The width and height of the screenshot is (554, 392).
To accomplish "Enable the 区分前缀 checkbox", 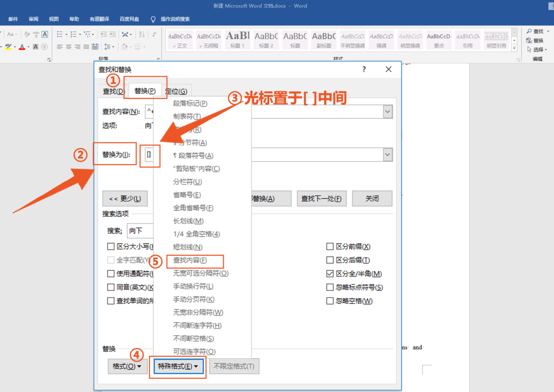I will [330, 246].
